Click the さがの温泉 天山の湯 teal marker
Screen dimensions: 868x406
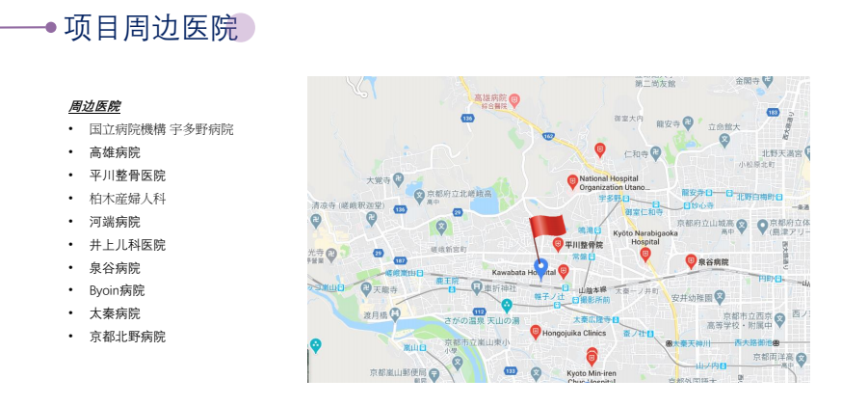point(507,305)
